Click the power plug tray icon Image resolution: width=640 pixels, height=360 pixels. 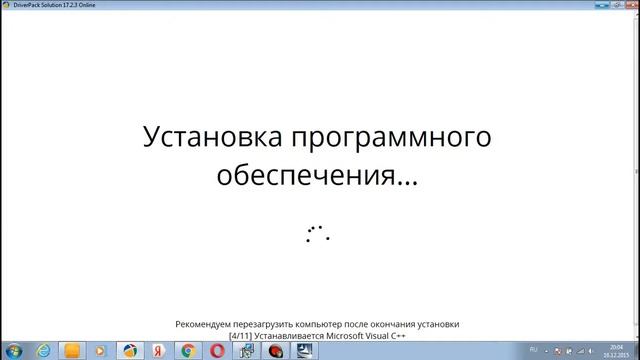point(569,351)
